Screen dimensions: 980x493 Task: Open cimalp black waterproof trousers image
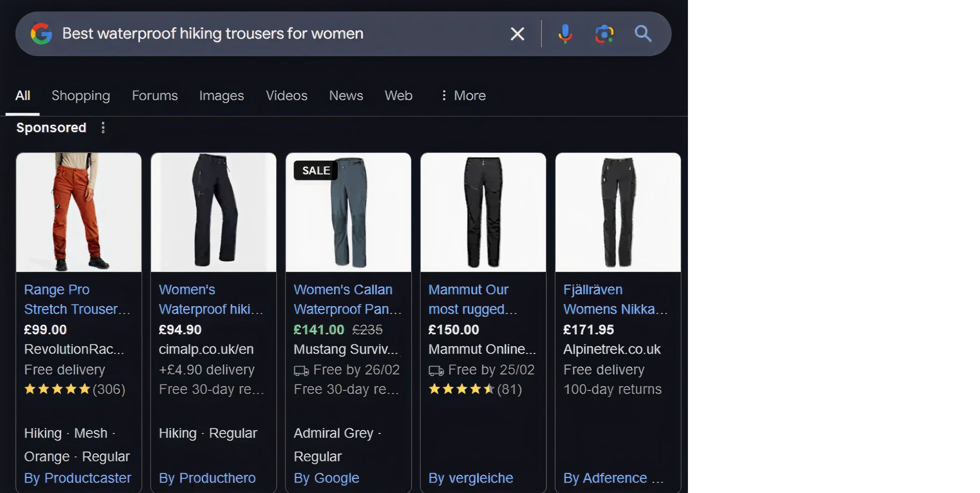pos(213,212)
